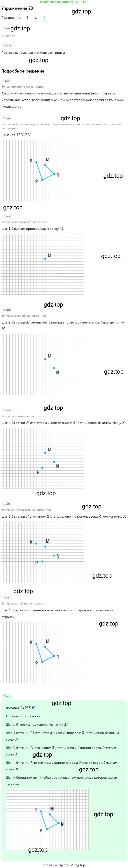Open subtask tab 2
Screen dimensions: 128x868
[36, 17]
